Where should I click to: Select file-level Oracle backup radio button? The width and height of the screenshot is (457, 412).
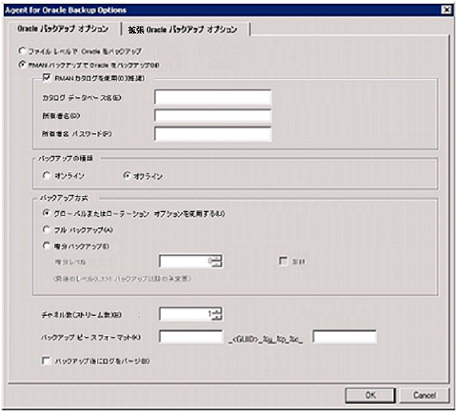[22, 51]
